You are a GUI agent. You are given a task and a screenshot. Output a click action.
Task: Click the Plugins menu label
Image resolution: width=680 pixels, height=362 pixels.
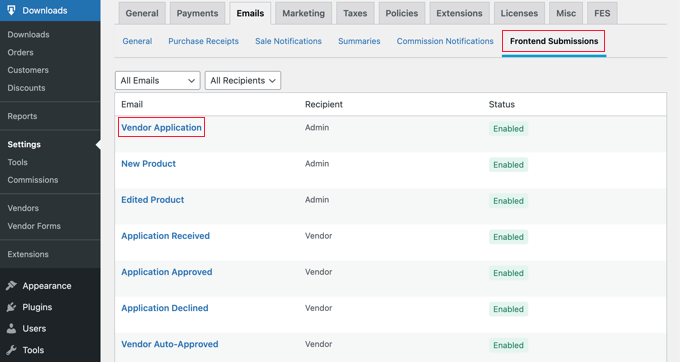pos(37,307)
